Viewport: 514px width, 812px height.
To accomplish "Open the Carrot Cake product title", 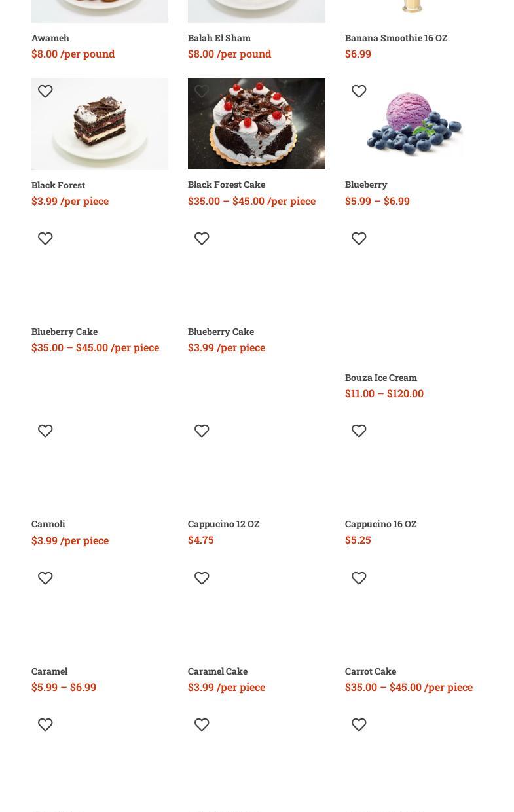I will click(371, 671).
